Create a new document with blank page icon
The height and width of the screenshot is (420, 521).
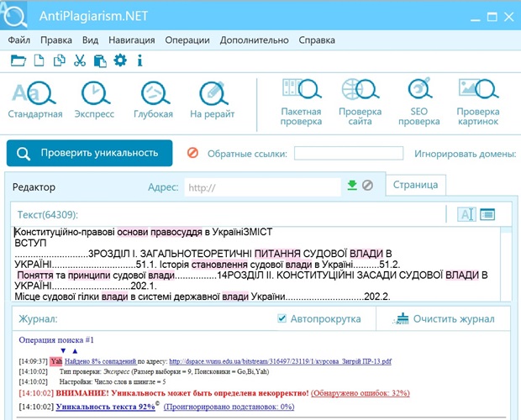(39, 60)
